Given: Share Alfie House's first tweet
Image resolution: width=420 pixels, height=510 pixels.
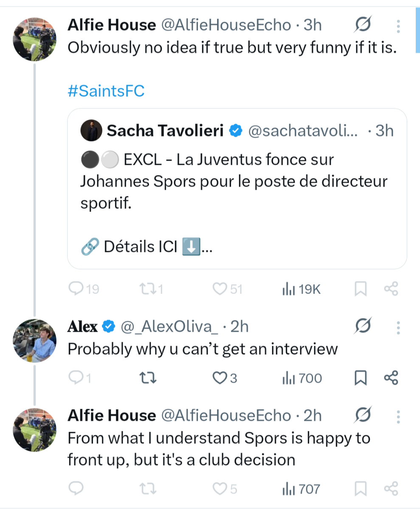Looking at the screenshot, I should click(391, 289).
